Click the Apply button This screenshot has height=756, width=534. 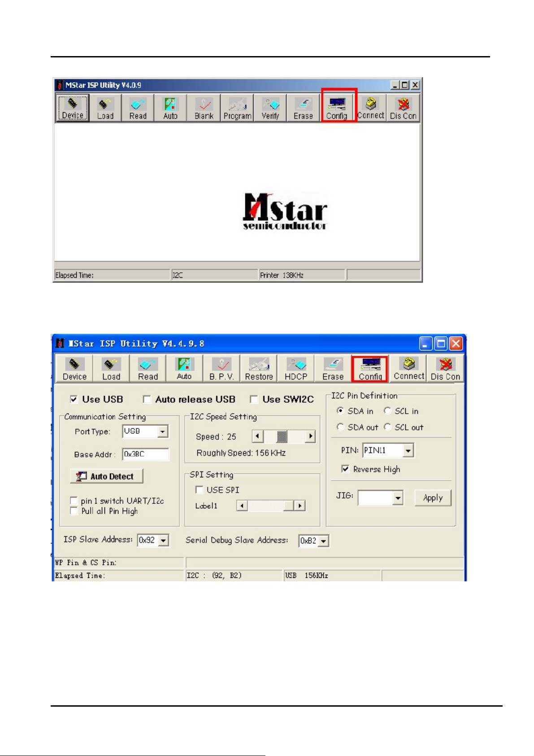pos(433,498)
